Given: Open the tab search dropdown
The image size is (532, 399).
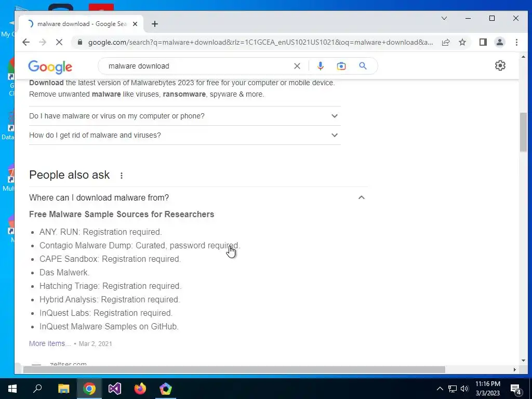Looking at the screenshot, I should 444,18.
